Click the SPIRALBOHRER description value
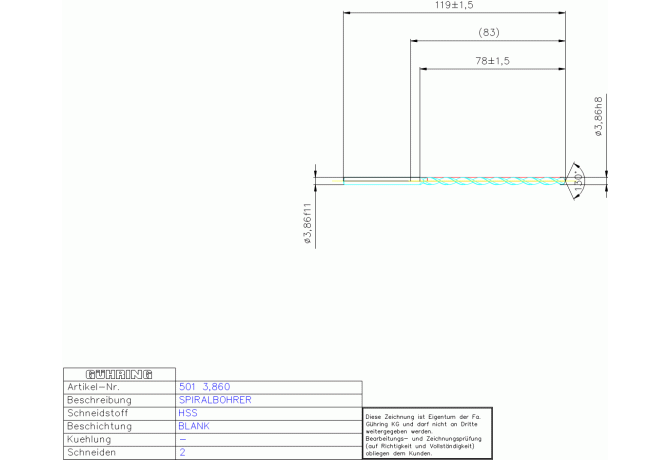670x460 pixels. tap(214, 399)
